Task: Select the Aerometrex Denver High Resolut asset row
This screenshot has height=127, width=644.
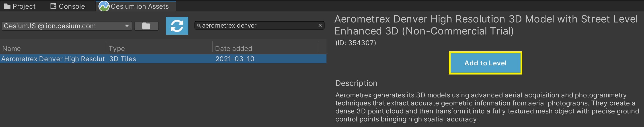Action: (x=53, y=59)
